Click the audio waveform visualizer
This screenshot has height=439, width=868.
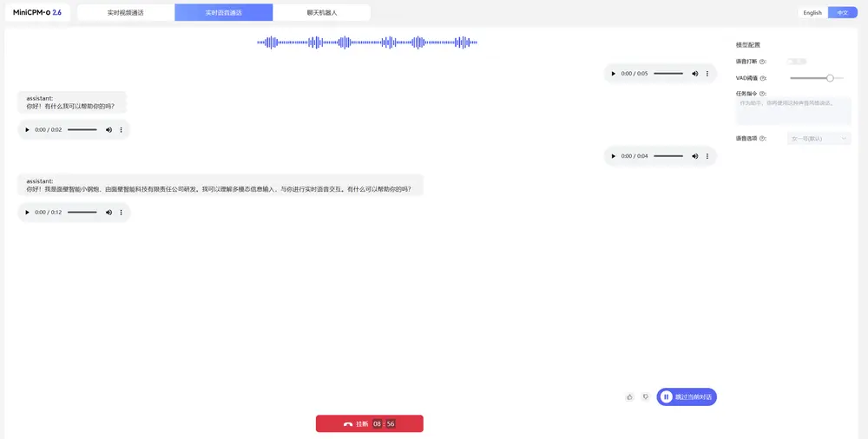click(x=367, y=43)
